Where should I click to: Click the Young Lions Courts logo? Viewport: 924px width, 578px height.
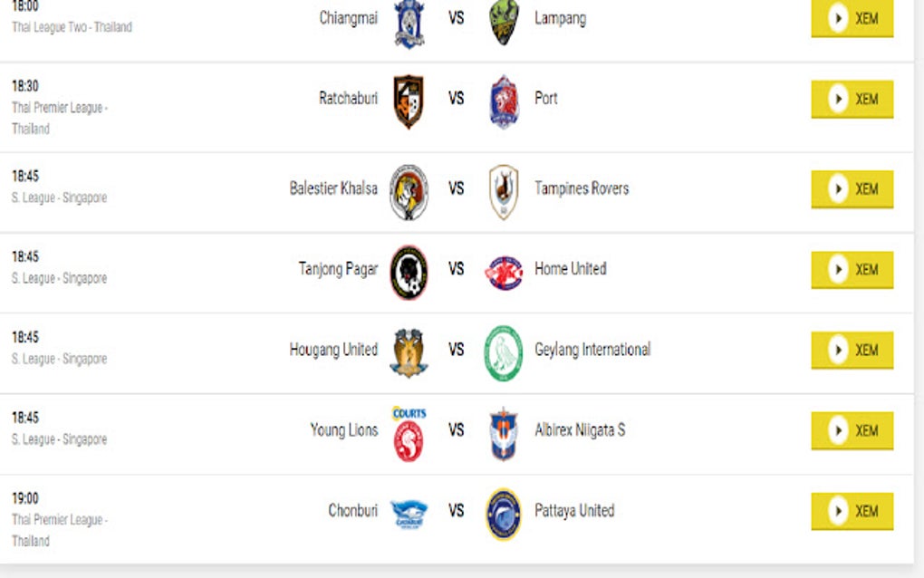[409, 434]
